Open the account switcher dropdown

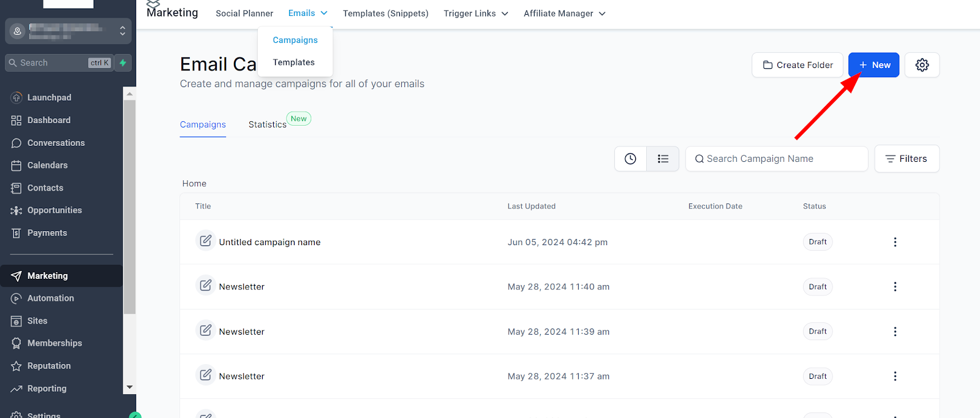pyautogui.click(x=68, y=31)
